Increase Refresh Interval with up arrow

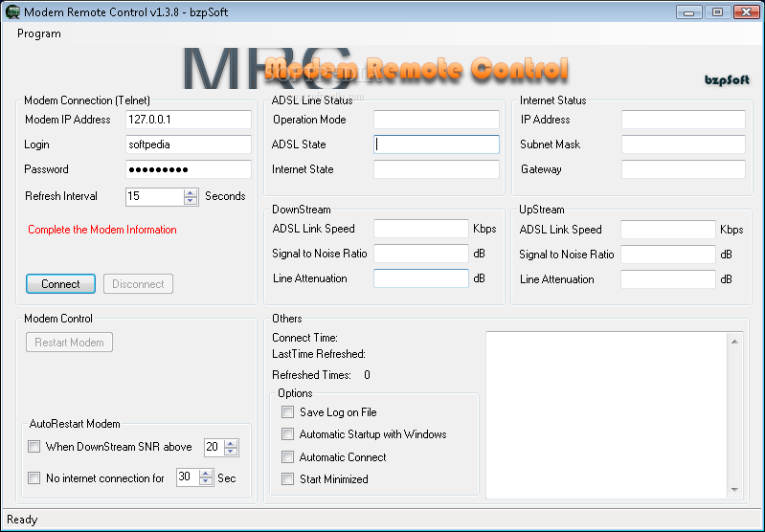click(x=191, y=192)
